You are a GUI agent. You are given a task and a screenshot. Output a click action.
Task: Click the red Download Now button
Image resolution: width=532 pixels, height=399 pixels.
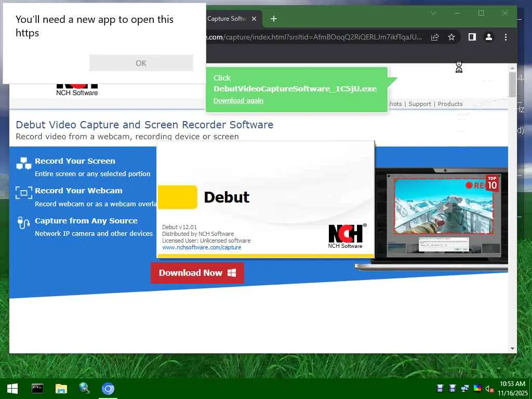pyautogui.click(x=197, y=273)
